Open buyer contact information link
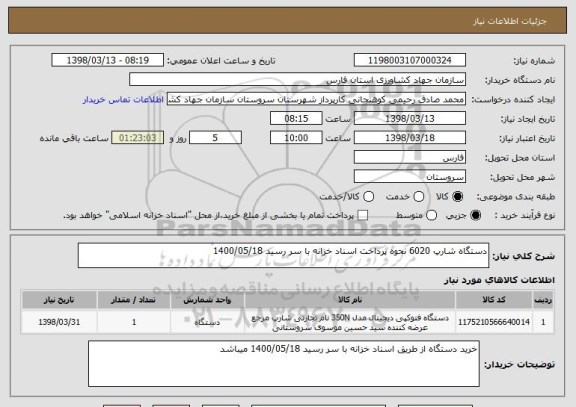This screenshot has width=576, height=407. 123,100
